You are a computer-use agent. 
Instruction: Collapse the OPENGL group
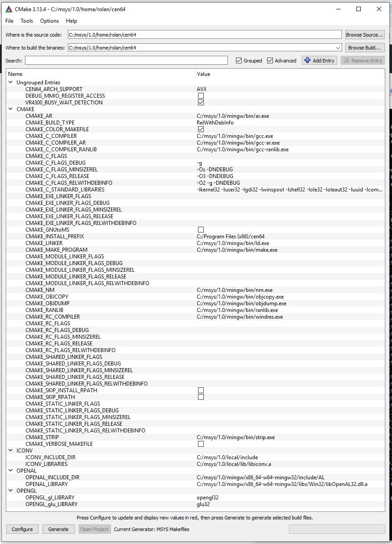(x=10, y=490)
